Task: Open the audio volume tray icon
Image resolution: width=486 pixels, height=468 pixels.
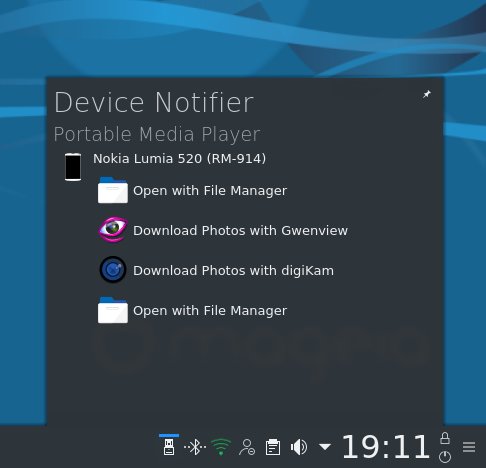Action: pos(299,447)
